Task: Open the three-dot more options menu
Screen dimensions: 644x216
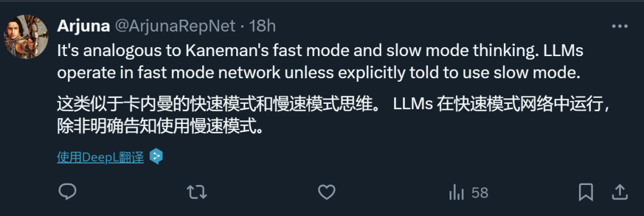Action: pyautogui.click(x=620, y=26)
